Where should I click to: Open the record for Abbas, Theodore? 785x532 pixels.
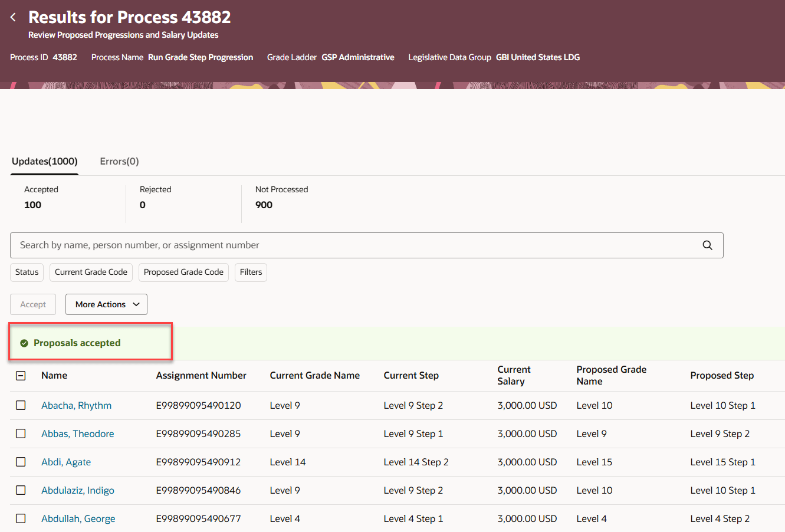click(77, 434)
